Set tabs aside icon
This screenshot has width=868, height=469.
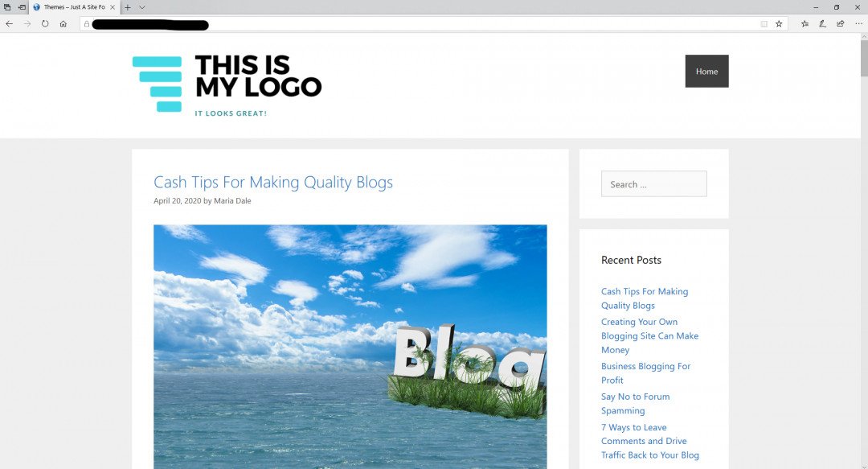[22, 7]
